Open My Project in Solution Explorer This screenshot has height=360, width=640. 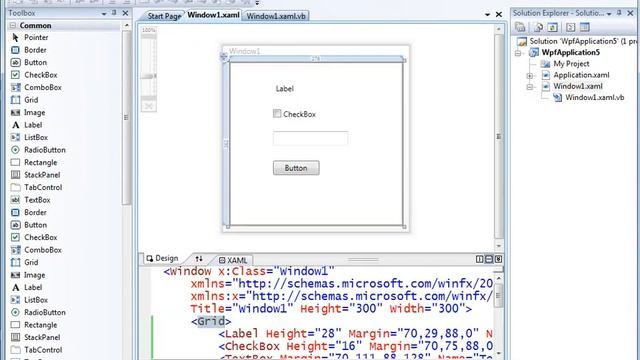(571, 64)
